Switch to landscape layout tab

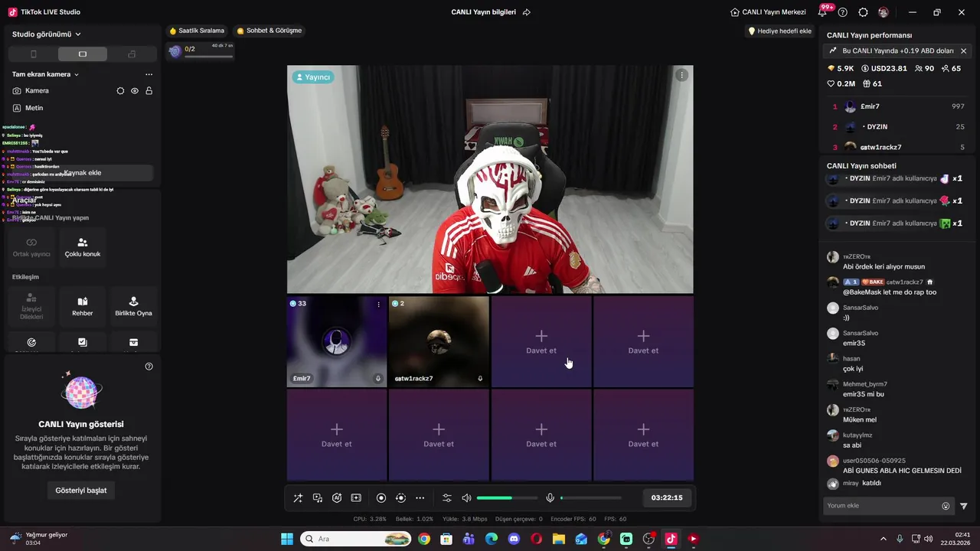pyautogui.click(x=83, y=54)
